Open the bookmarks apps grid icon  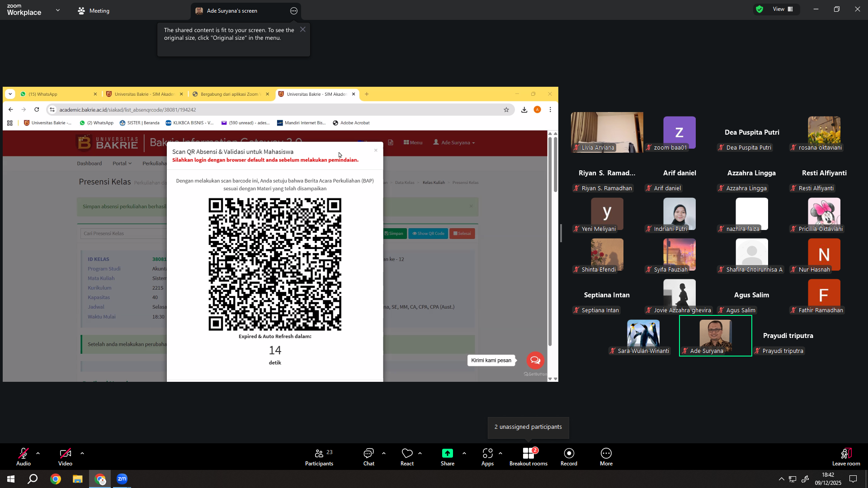point(10,123)
